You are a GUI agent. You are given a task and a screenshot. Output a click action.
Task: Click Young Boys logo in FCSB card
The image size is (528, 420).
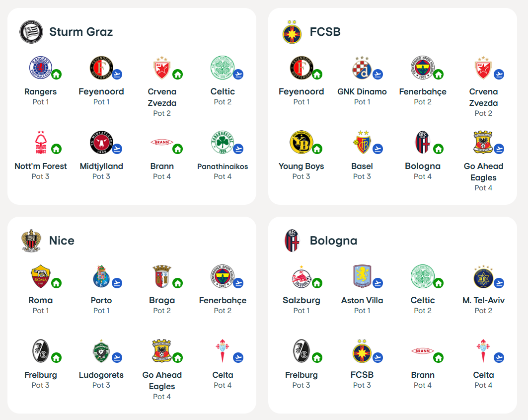pyautogui.click(x=301, y=142)
